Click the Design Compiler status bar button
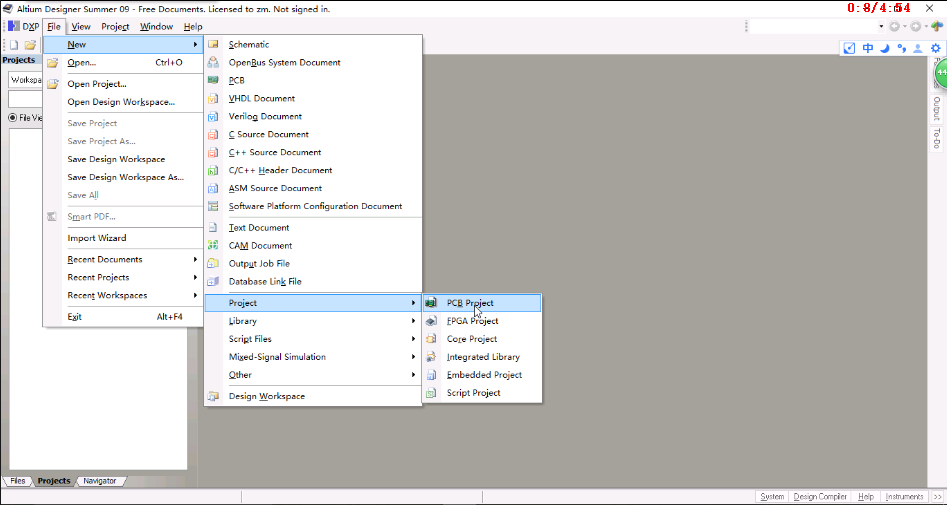Viewport: 947px width, 505px height. pyautogui.click(x=820, y=497)
